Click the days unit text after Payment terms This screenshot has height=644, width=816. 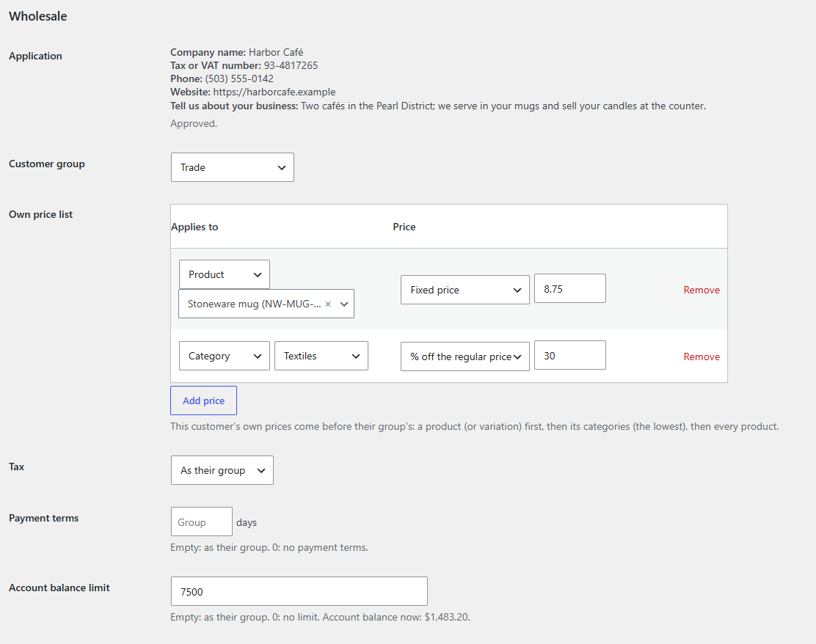[246, 522]
